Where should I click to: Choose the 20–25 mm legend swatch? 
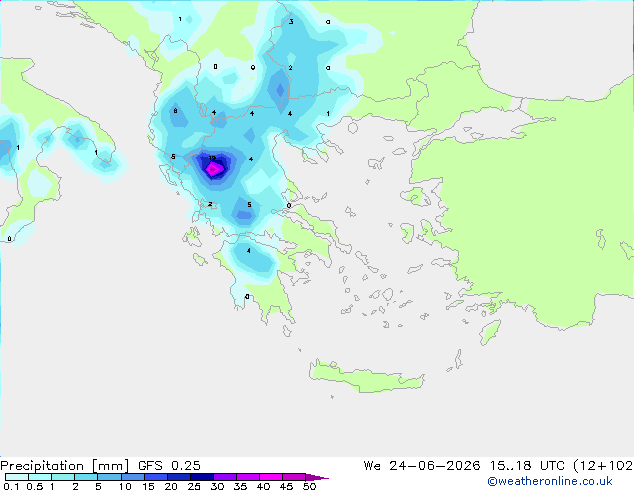pyautogui.click(x=178, y=477)
